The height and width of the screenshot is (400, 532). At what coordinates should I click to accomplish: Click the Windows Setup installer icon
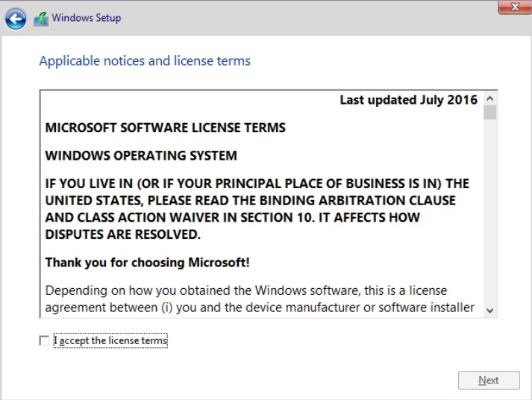[41, 19]
